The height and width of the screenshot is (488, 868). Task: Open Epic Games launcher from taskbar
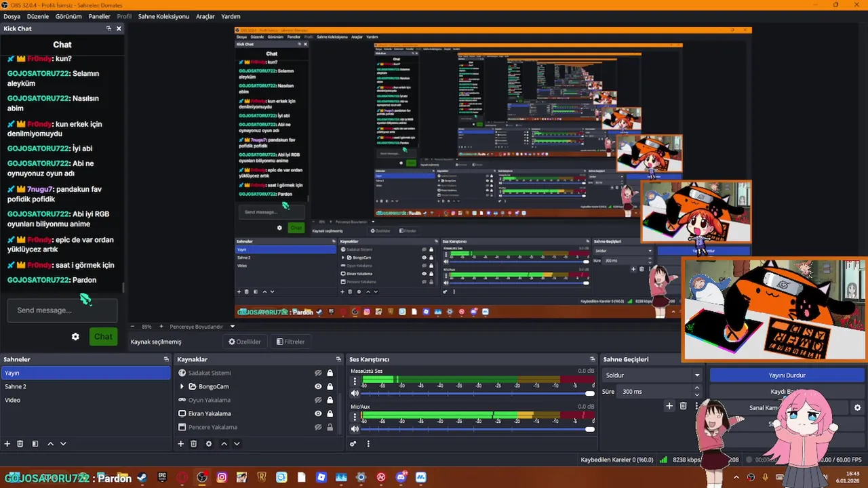pos(162,478)
